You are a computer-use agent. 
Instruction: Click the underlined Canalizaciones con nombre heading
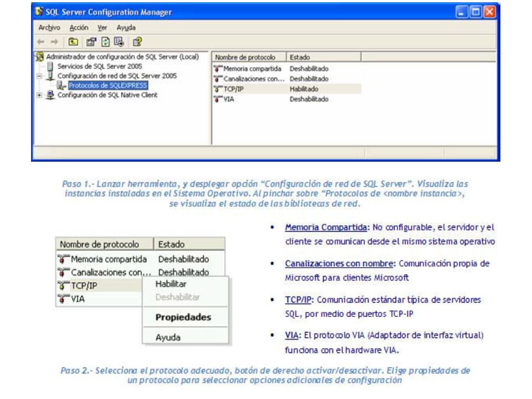coord(339,264)
